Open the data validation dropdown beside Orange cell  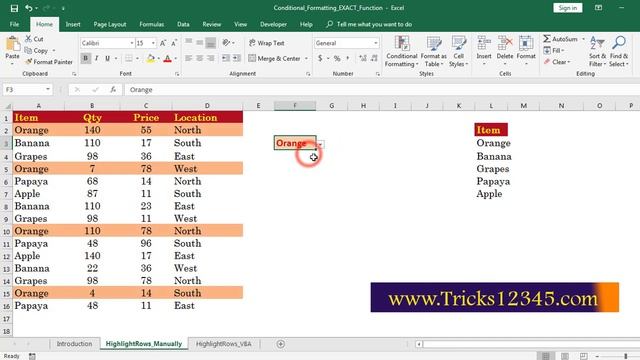coord(321,144)
